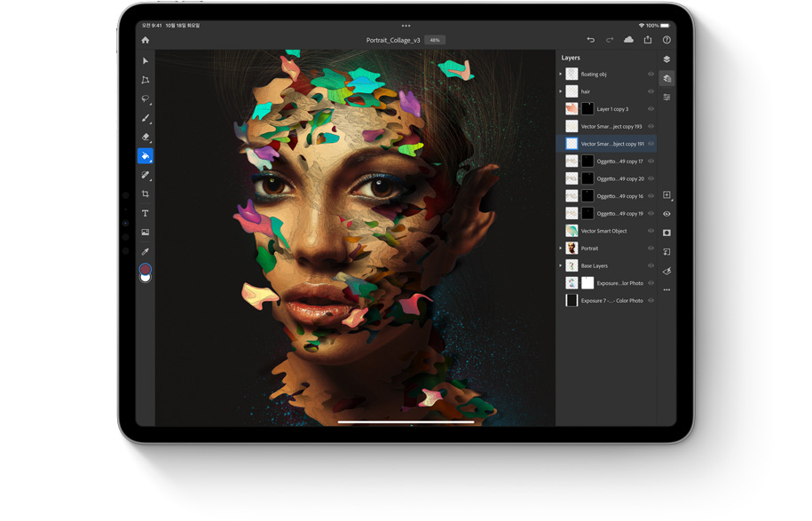Select the Oggetto 49 copy 19 layer
The image size is (812, 521).
[606, 213]
